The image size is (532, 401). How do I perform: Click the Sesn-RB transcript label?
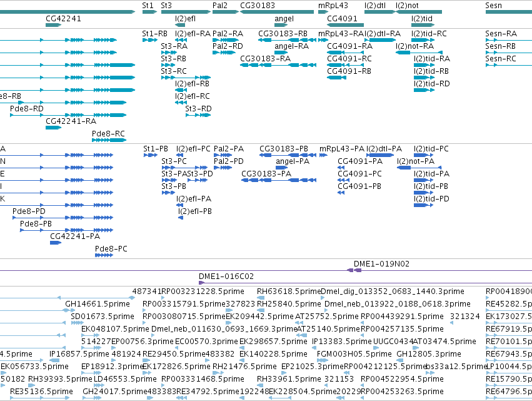[501, 46]
